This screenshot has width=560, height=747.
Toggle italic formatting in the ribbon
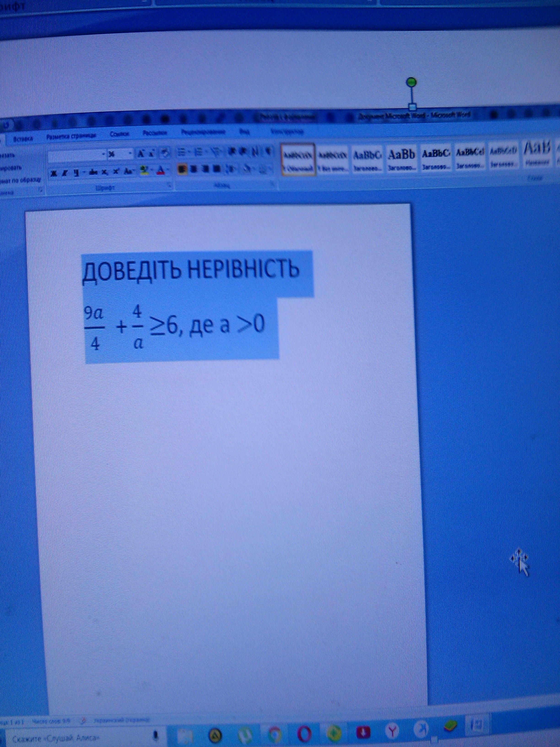65,173
